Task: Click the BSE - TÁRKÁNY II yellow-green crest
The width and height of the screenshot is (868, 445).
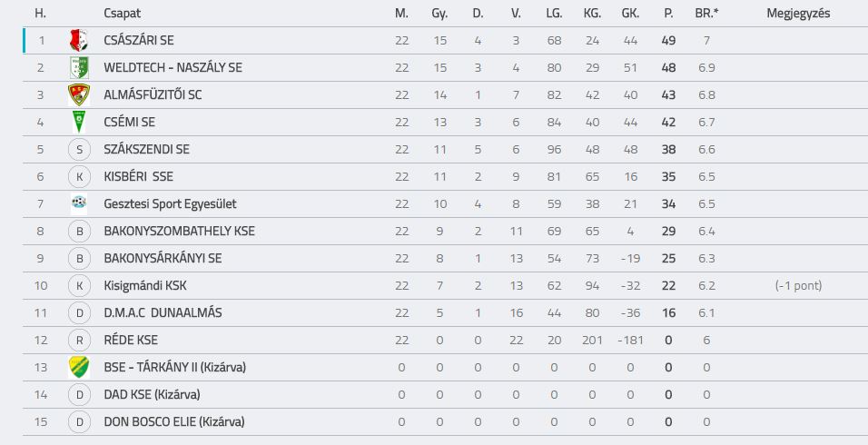Action: point(79,367)
